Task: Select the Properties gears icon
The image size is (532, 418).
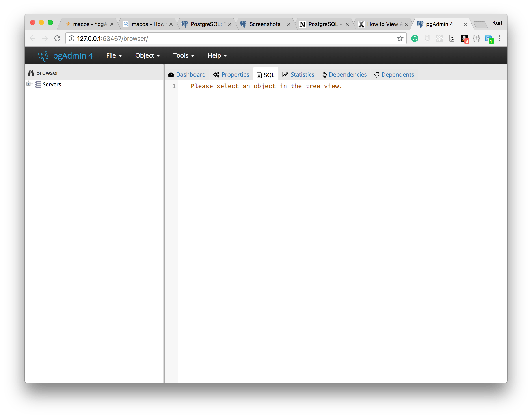Action: [x=216, y=75]
